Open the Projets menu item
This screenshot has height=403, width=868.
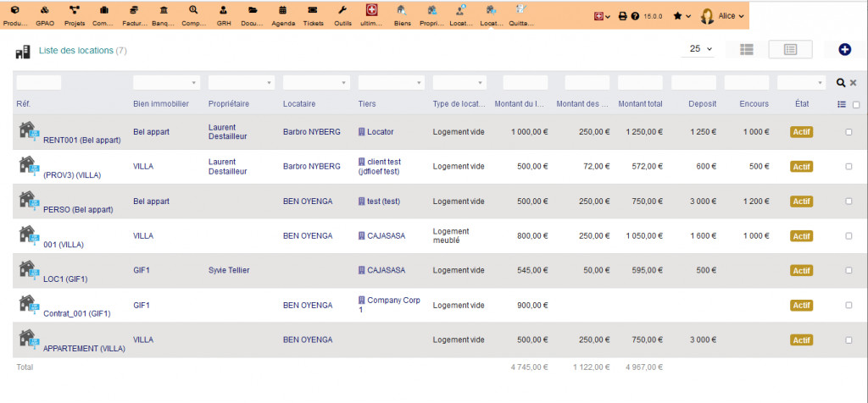[x=75, y=14]
